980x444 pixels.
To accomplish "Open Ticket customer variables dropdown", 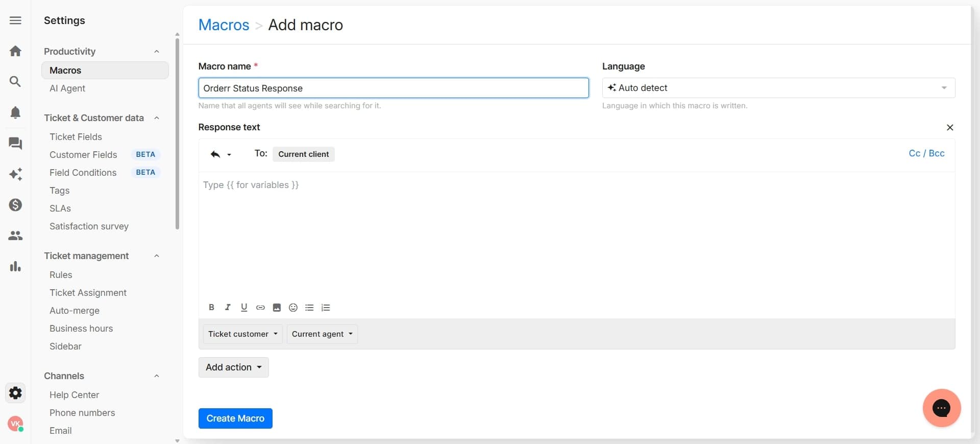I will click(x=242, y=334).
